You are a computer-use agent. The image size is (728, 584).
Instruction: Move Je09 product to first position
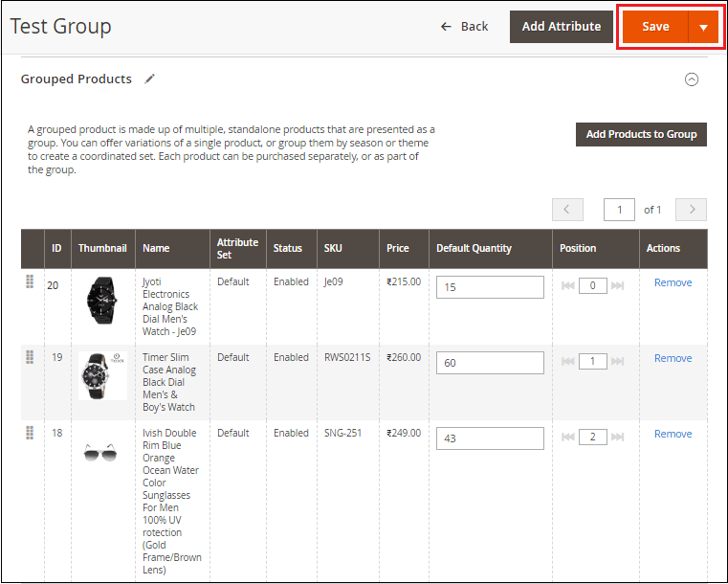click(x=568, y=285)
